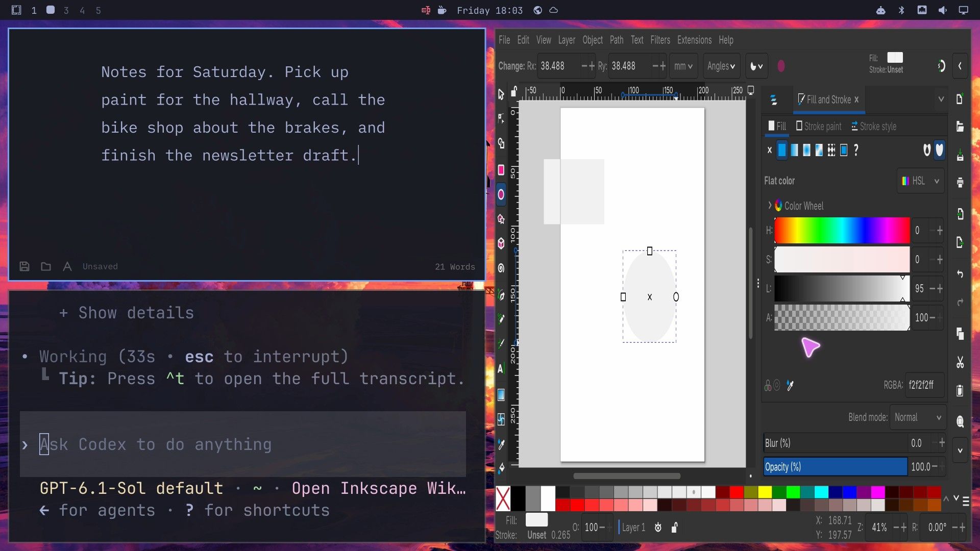Click the save icon in notes editor
This screenshot has width=980, height=551.
24,266
